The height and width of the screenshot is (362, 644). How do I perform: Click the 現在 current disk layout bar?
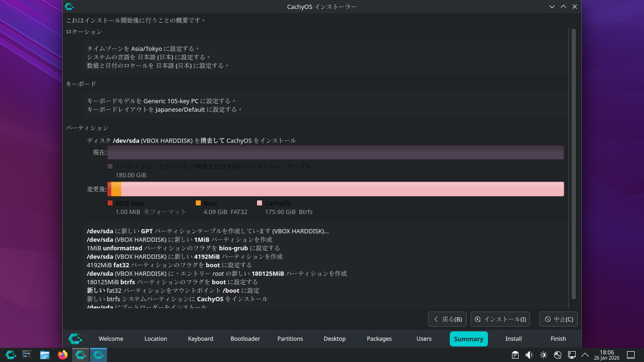[336, 152]
